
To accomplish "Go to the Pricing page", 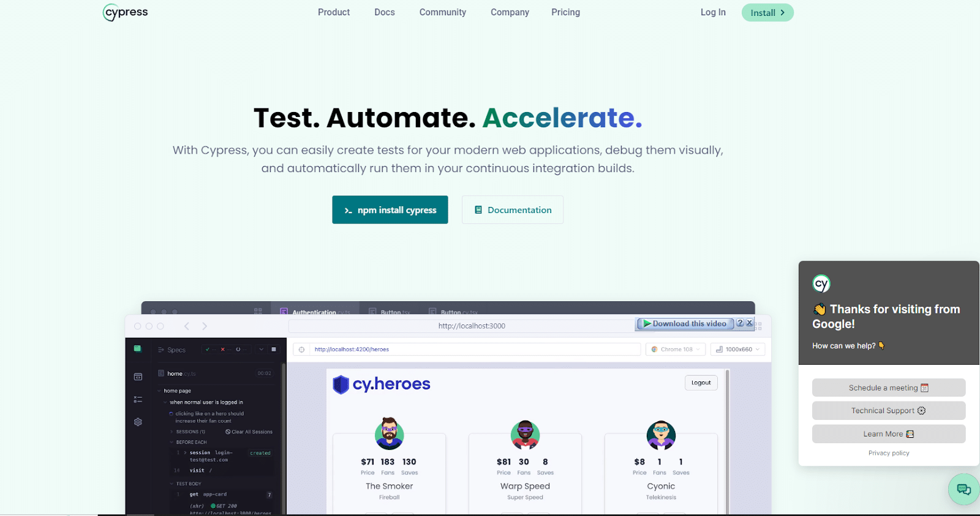I will pyautogui.click(x=565, y=12).
